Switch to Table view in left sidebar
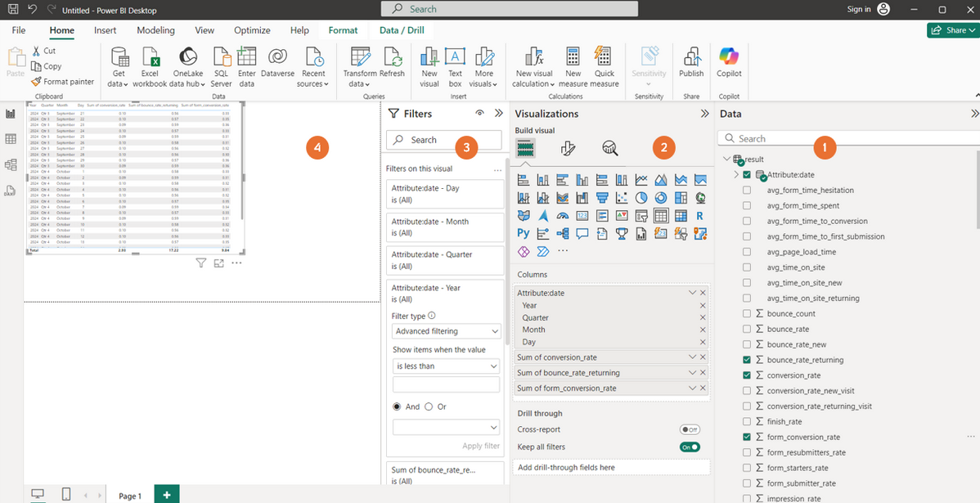Image resolution: width=980 pixels, height=503 pixels. click(11, 139)
